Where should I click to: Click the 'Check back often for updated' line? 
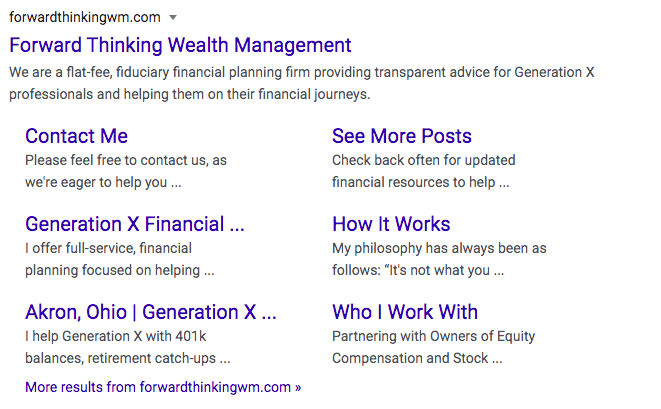(x=425, y=160)
